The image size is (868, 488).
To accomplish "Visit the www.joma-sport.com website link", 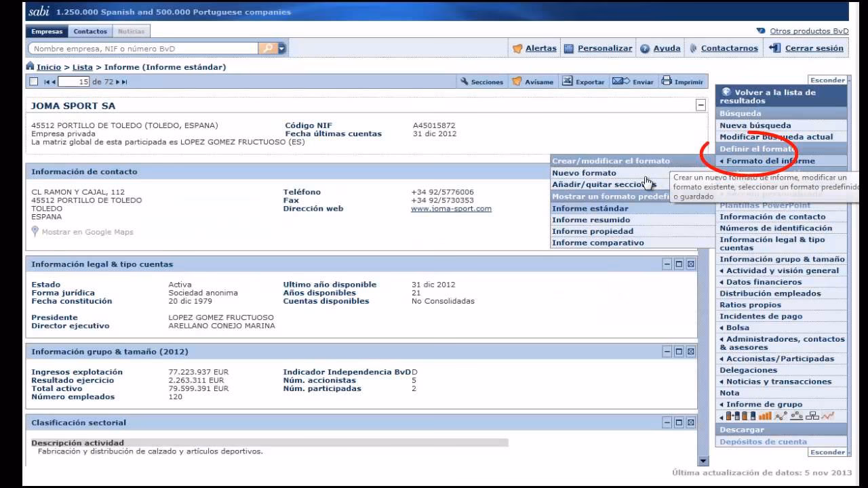I will click(451, 209).
